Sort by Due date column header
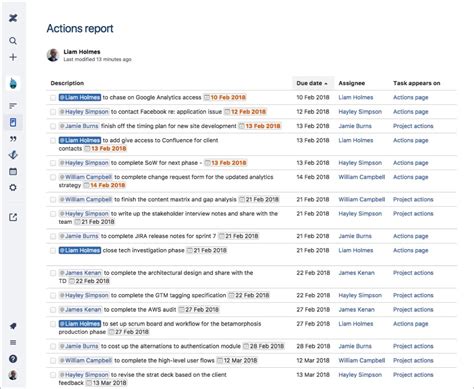474x389 pixels. [312, 83]
